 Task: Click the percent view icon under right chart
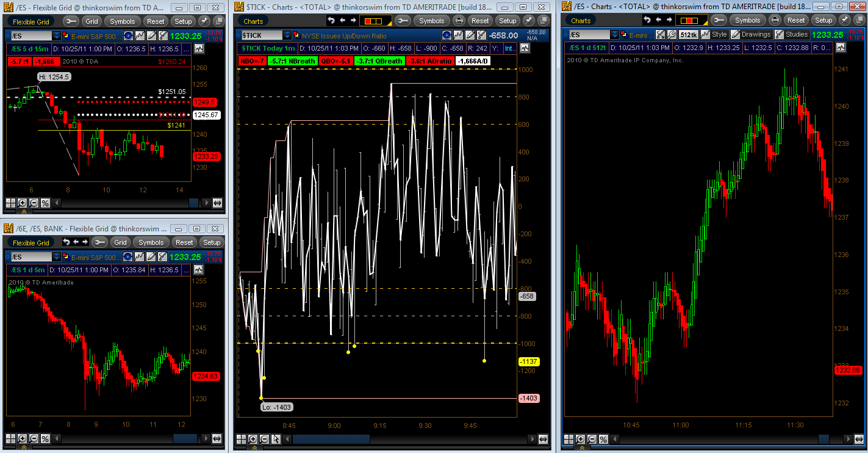603,439
